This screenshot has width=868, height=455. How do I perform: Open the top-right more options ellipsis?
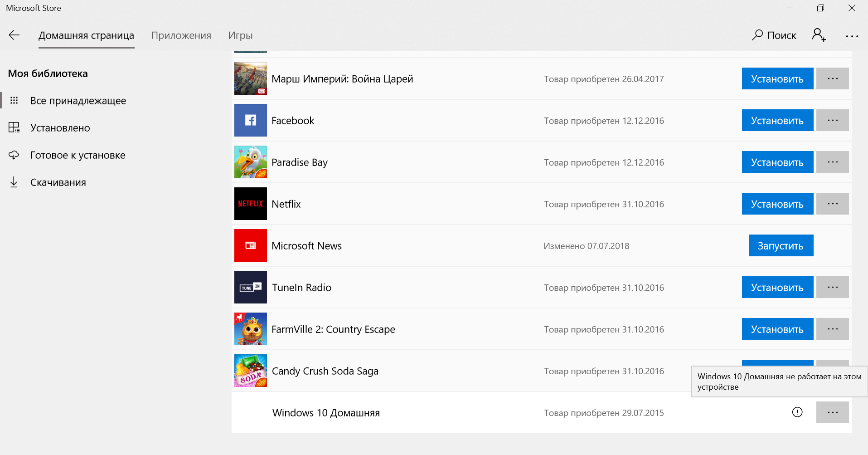pyautogui.click(x=852, y=36)
